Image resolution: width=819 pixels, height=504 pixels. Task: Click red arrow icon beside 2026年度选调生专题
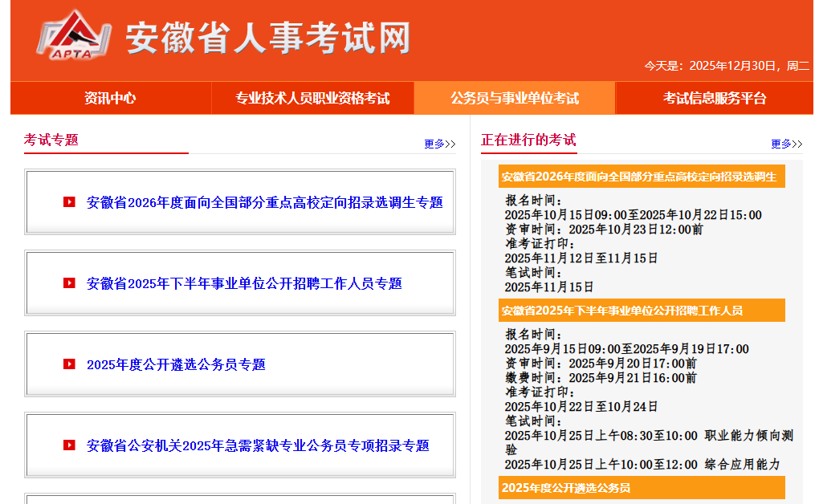[69, 202]
